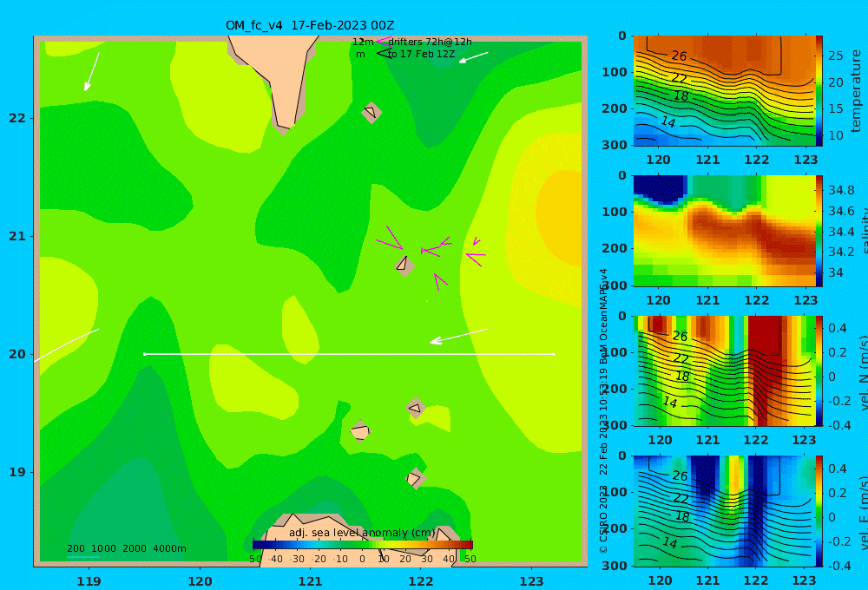The height and width of the screenshot is (590, 868).
Task: Select the white current arrow in top-left corner of map
Action: pos(92,71)
